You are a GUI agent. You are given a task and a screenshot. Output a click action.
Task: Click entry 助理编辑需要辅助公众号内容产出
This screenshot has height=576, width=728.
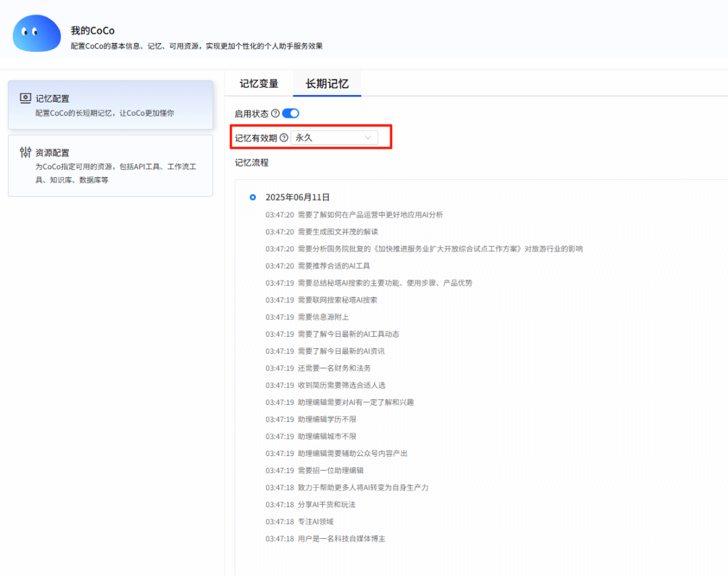click(353, 453)
